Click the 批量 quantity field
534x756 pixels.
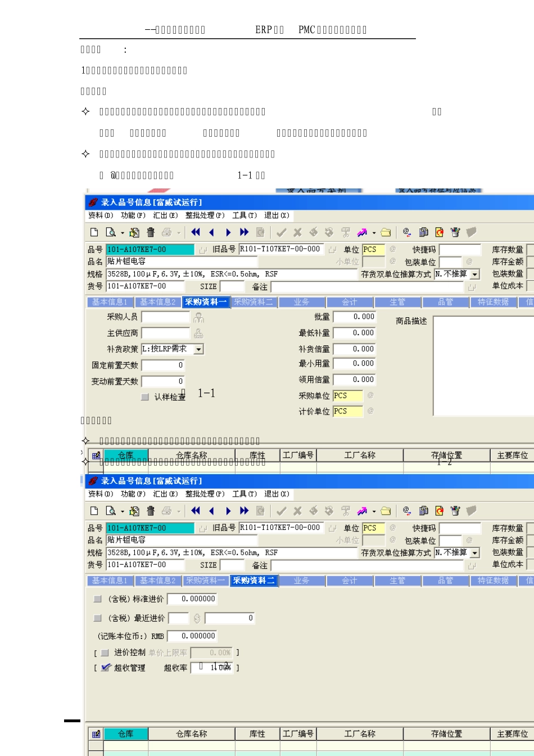tap(354, 317)
